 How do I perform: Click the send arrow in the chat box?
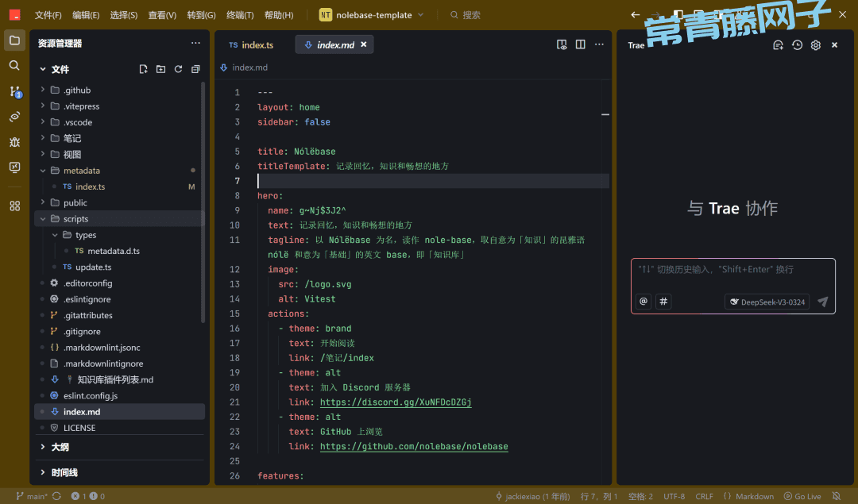pos(822,302)
